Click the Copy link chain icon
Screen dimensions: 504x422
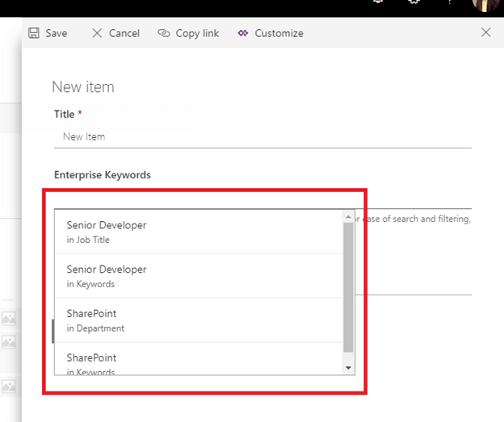pyautogui.click(x=164, y=33)
